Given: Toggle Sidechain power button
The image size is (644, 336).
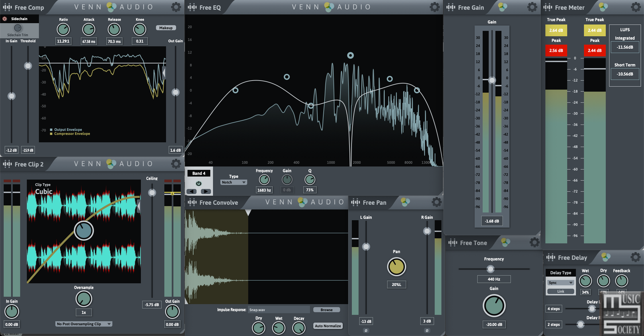Looking at the screenshot, I should pos(5,19).
